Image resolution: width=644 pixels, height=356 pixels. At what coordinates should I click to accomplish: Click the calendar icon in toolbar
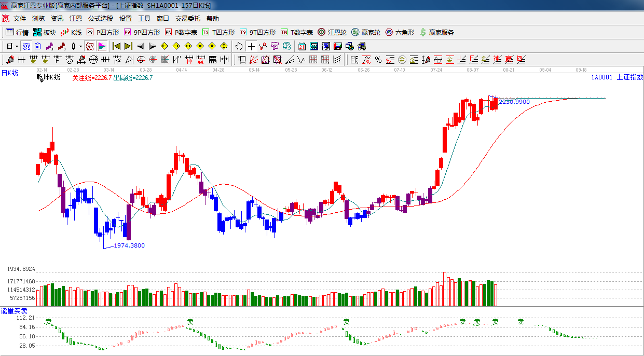[302, 46]
